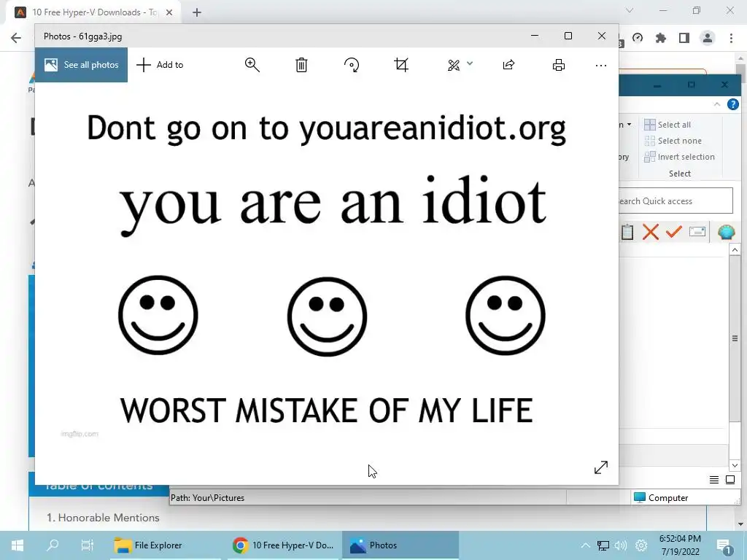Click the scroll up arrow in File Explorer

(x=735, y=250)
